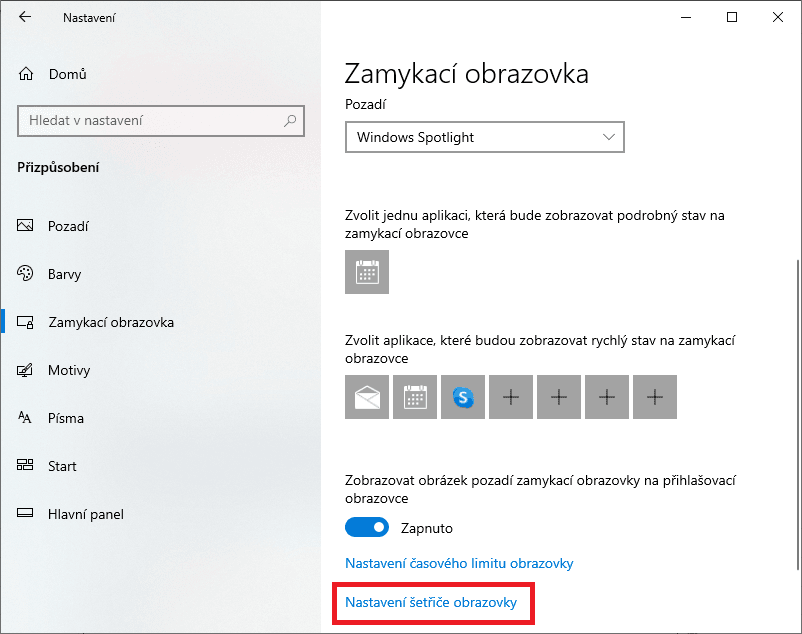Click the search magnifier icon

coord(290,121)
